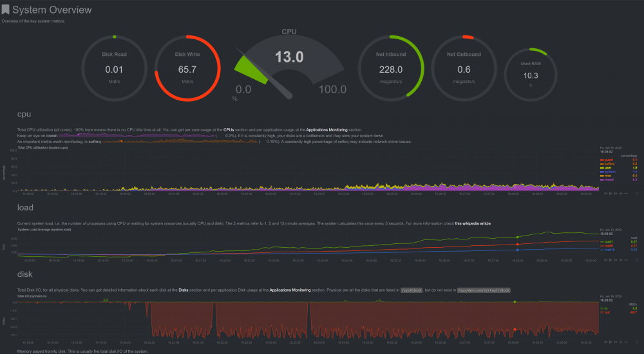
Task: Pan right on the CPU utilization chart
Action: (616, 194)
